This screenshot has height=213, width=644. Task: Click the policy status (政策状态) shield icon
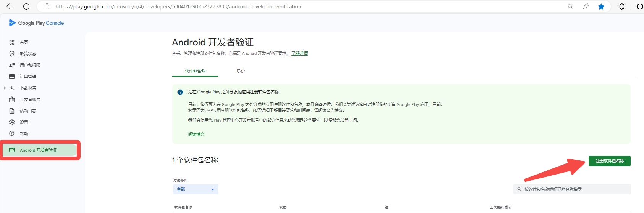click(x=12, y=54)
